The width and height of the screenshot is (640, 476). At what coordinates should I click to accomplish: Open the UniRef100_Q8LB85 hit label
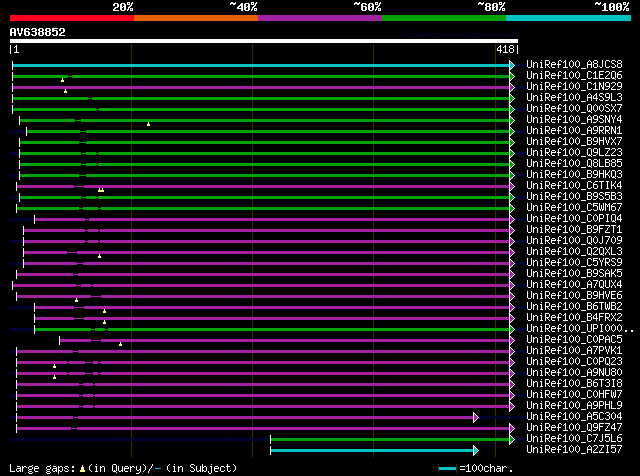(x=574, y=164)
